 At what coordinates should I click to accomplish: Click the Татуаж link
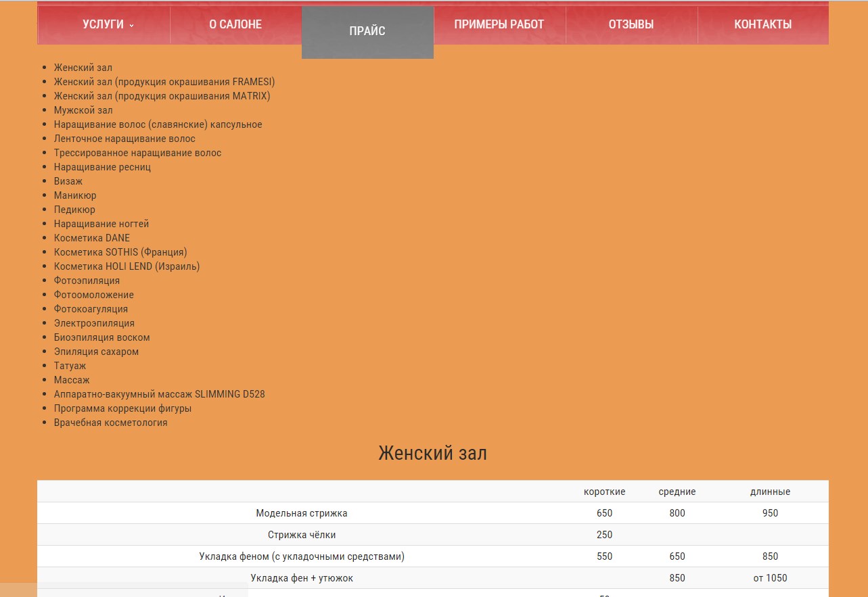pos(70,366)
